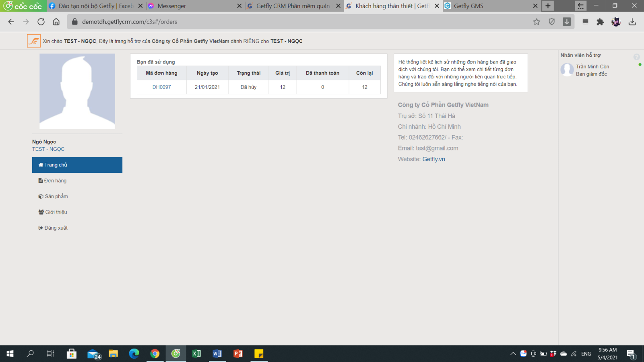Open order link DH0097
This screenshot has width=644, height=362.
point(161,87)
